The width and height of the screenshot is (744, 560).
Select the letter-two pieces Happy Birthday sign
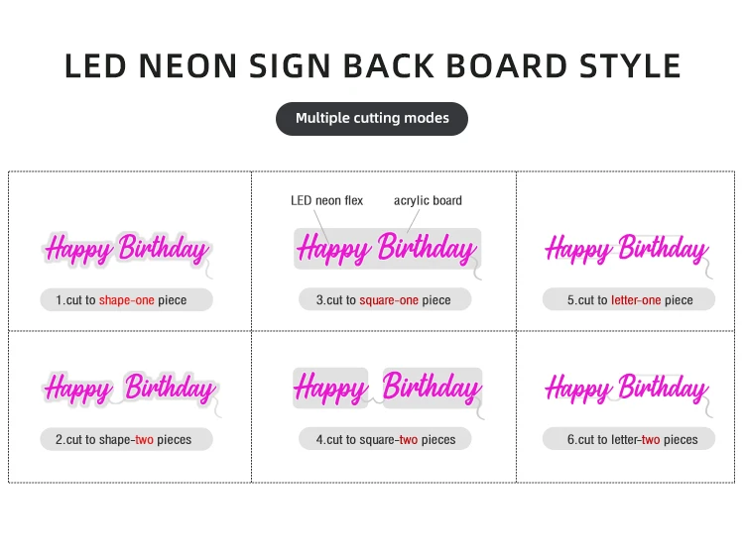(x=627, y=388)
